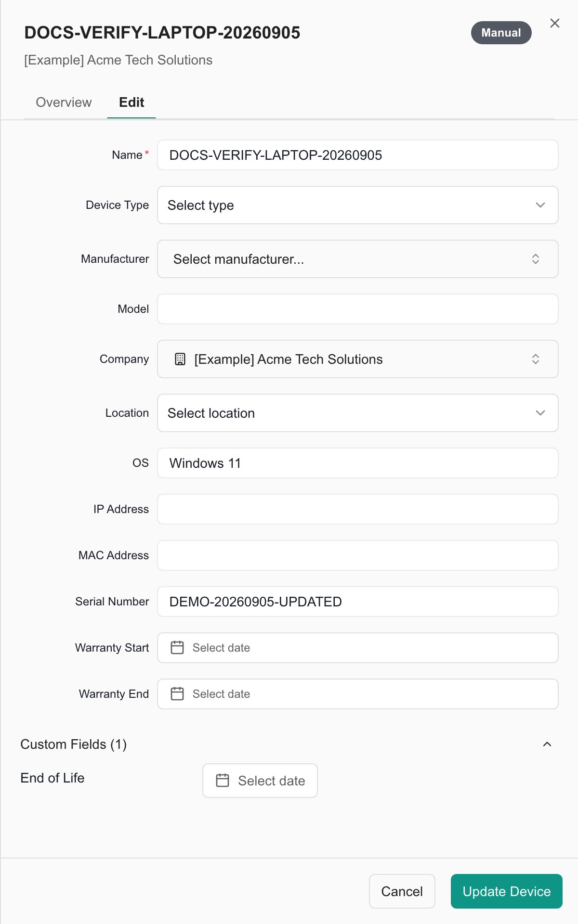This screenshot has width=578, height=924.
Task: Click the Location chevron arrow
Action: click(540, 413)
